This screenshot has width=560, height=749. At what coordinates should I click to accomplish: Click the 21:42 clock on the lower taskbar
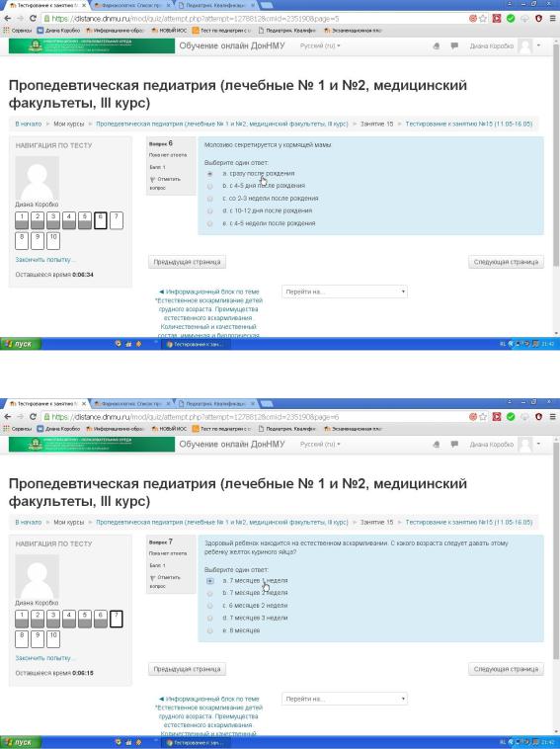tap(548, 742)
